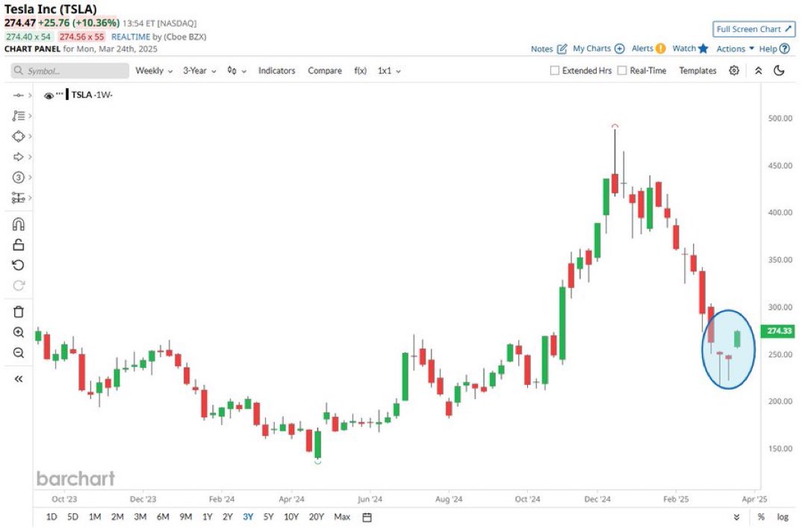Open the Templates menu
Screen dimensions: 802x532
click(697, 71)
